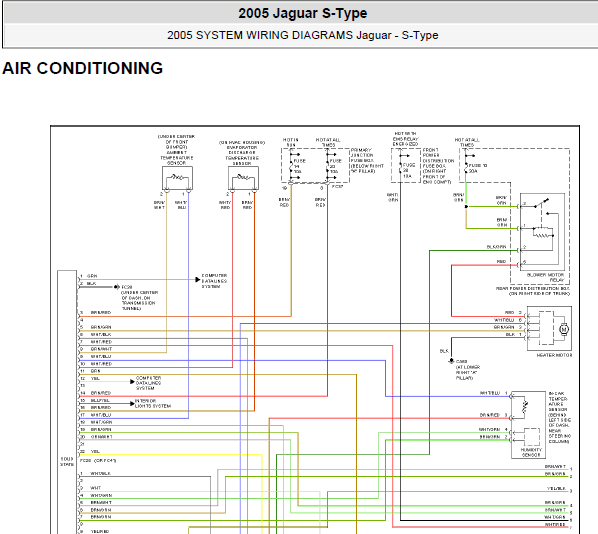
Task: Select the Fuse 28 symbol in front power distribution box
Action: 401,167
